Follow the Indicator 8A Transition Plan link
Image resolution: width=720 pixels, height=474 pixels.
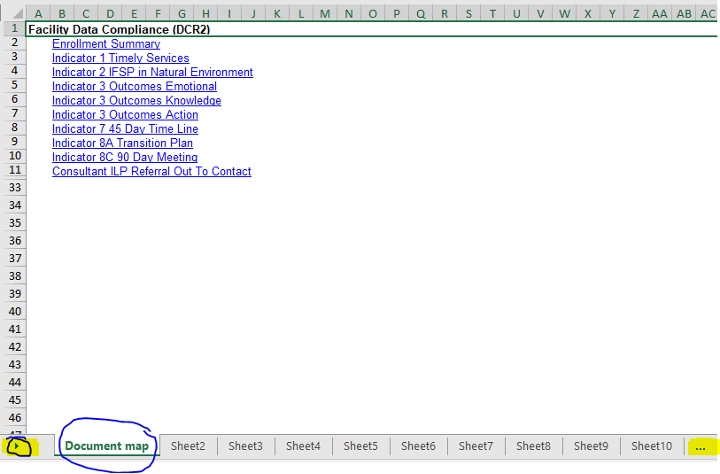click(122, 143)
